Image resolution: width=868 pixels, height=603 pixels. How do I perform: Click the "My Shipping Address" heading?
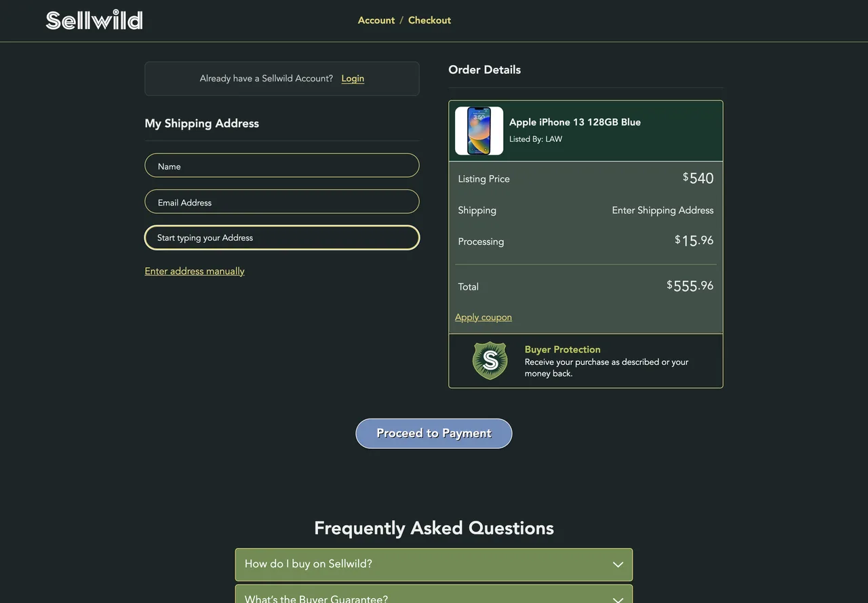tap(202, 123)
